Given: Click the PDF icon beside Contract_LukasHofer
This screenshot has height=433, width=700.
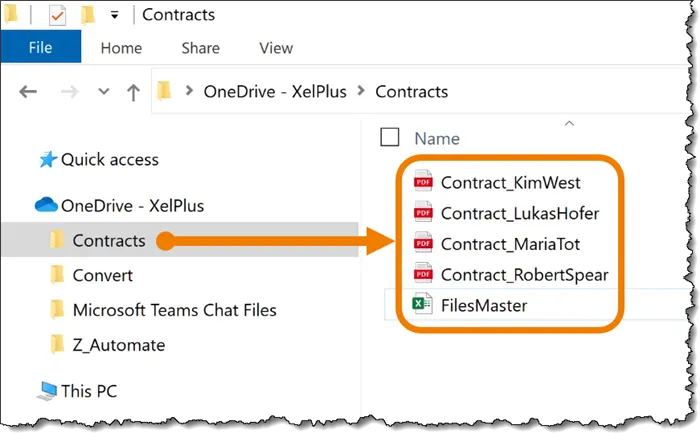Looking at the screenshot, I should click(x=423, y=213).
